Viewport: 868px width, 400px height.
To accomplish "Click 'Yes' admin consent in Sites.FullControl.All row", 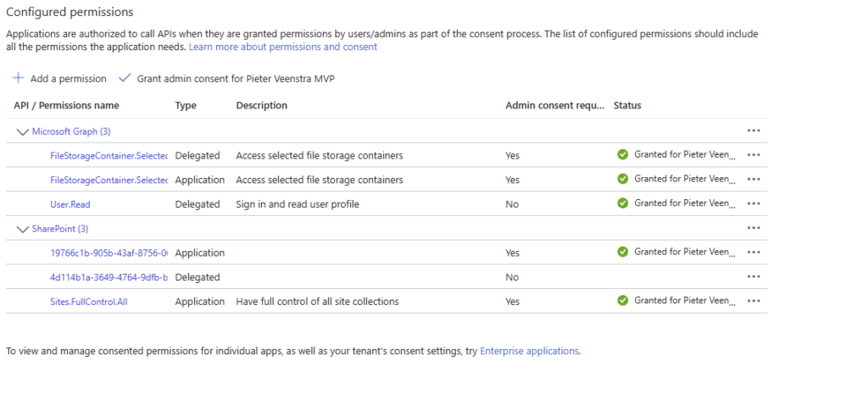I will (513, 302).
